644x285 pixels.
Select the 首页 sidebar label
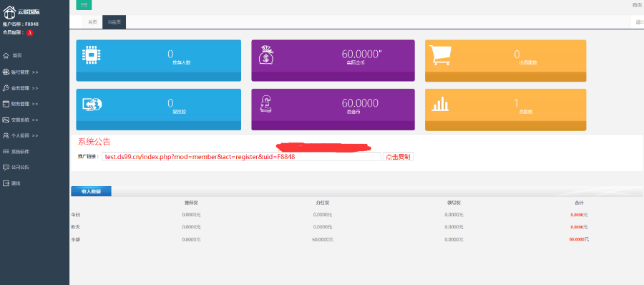click(17, 56)
